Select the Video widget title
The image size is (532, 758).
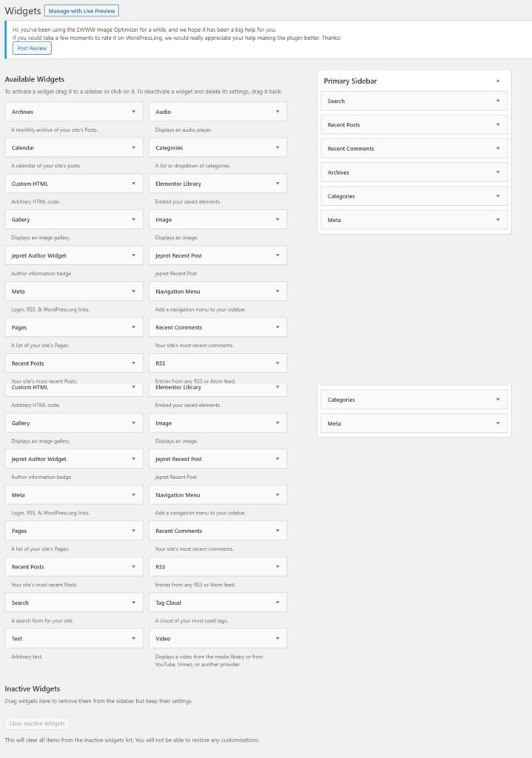[x=164, y=639]
